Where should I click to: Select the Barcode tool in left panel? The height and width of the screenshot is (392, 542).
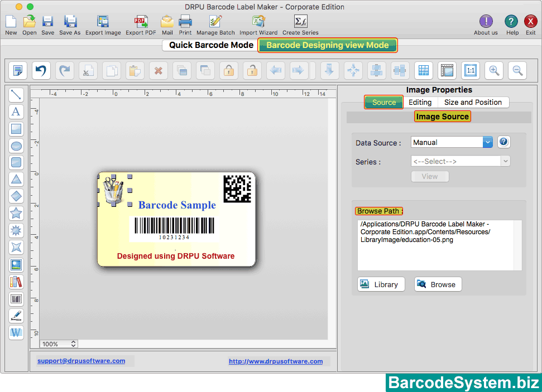[16, 299]
